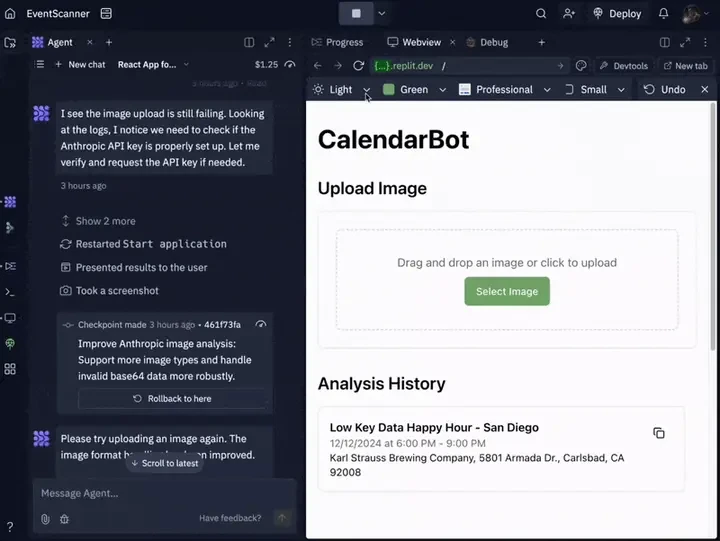Screen dimensions: 720x541
Task: Maximize the Webview pane
Action: point(685,42)
